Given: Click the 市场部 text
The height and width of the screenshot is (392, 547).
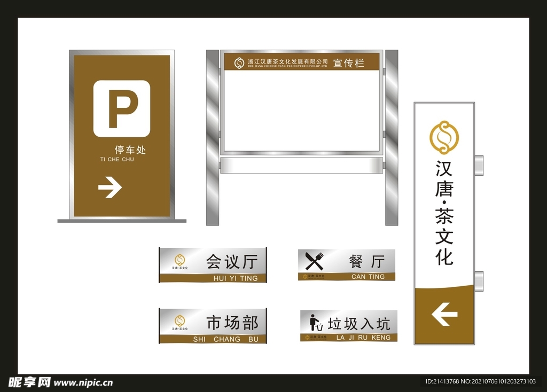Looking at the screenshot, I should coord(232,323).
